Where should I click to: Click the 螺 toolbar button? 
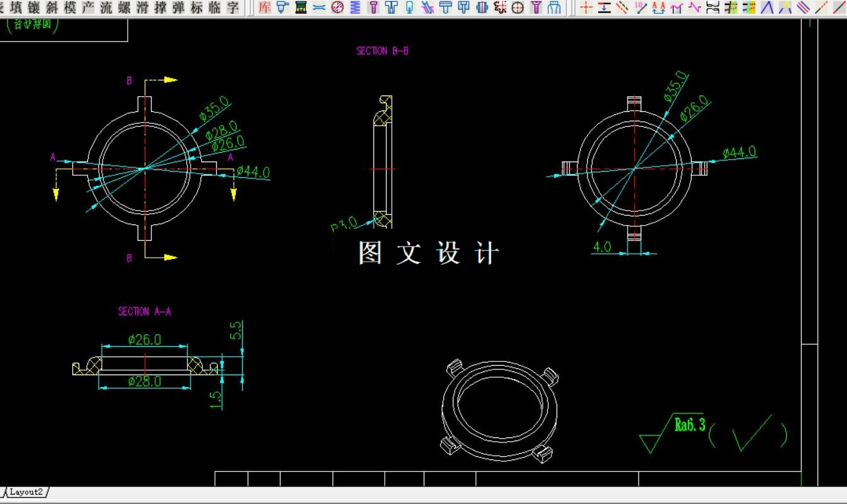pos(125,8)
